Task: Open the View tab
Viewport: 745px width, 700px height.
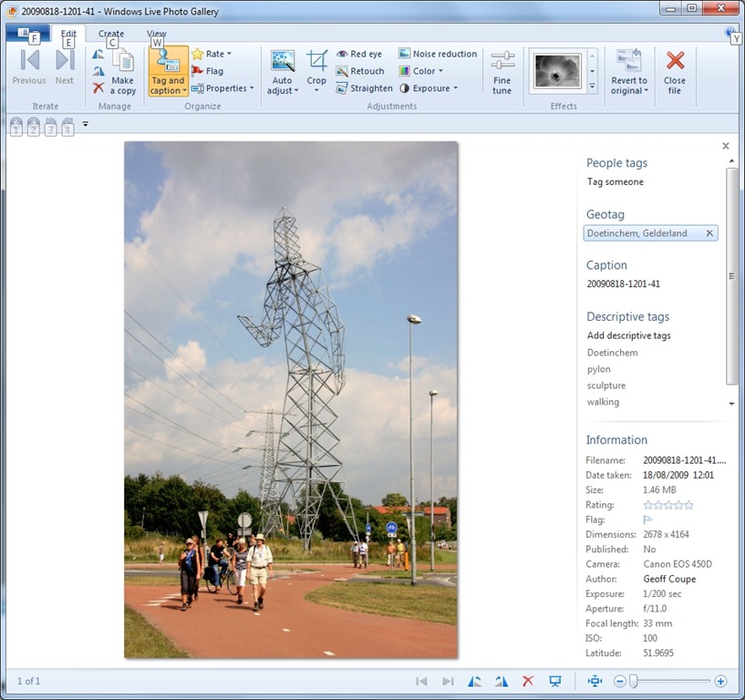Action: click(x=157, y=34)
